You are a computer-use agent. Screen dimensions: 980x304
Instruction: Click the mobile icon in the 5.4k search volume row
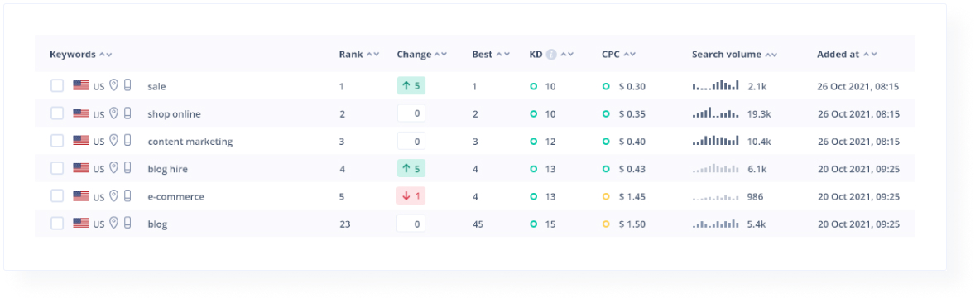pos(127,223)
